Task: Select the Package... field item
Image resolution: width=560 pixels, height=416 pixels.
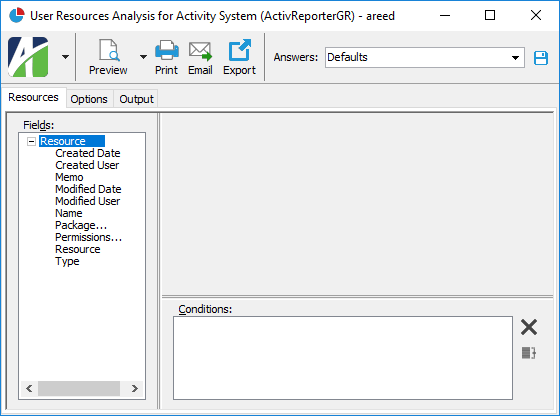Action: (x=81, y=225)
